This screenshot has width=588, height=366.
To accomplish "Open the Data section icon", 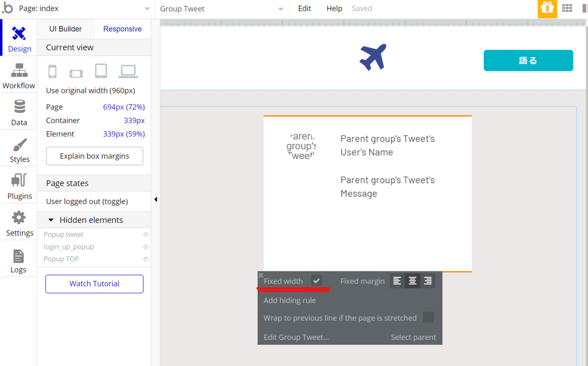I will click(19, 112).
